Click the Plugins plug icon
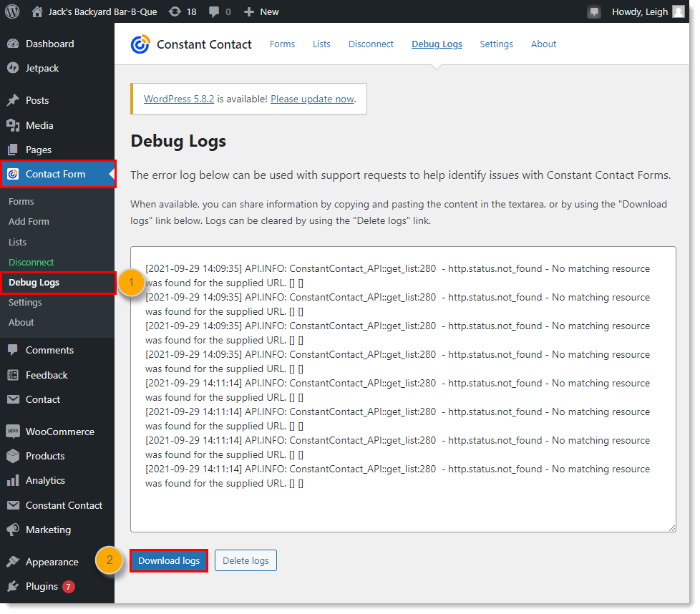 click(x=13, y=586)
